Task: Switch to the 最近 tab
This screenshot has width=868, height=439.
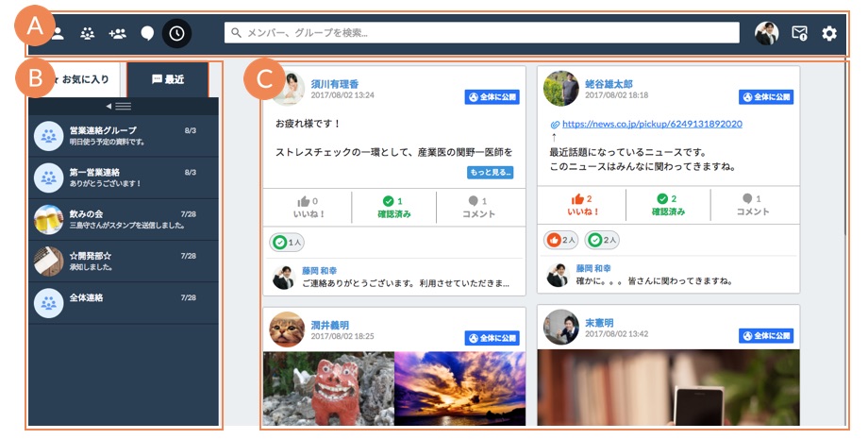Action: (168, 80)
